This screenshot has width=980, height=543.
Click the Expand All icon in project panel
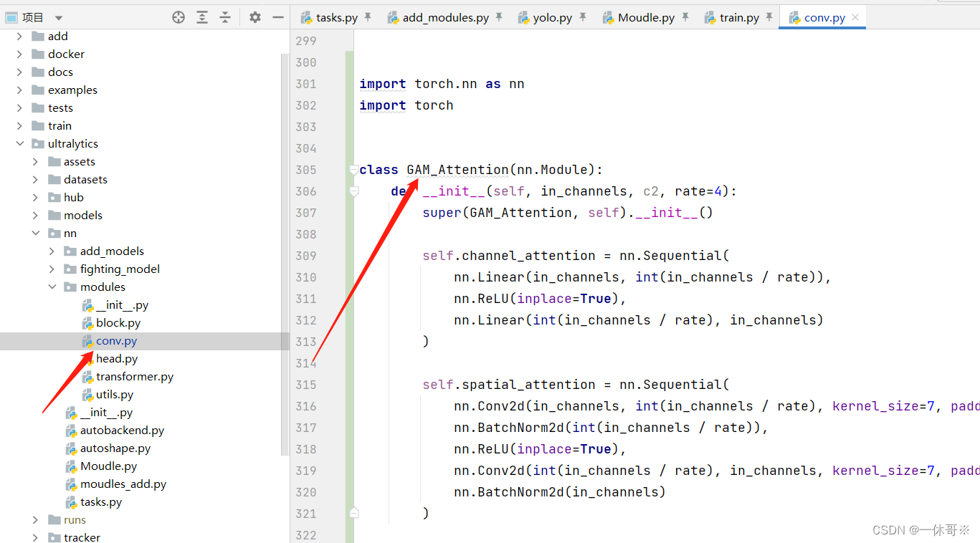[x=202, y=17]
